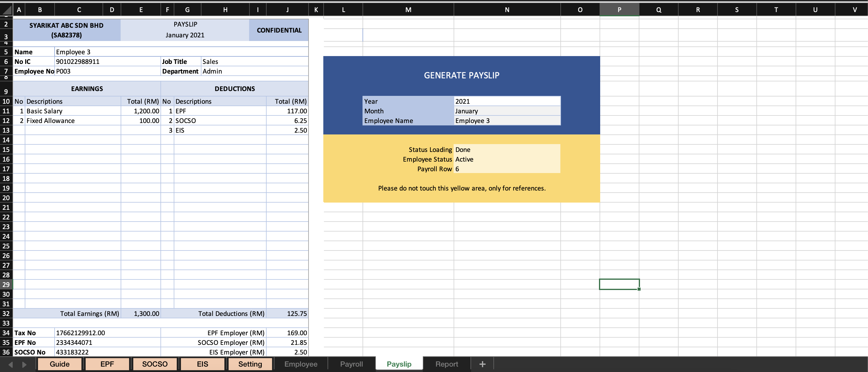
Task: Click the Payroll Row cell showing 6
Action: click(x=507, y=169)
